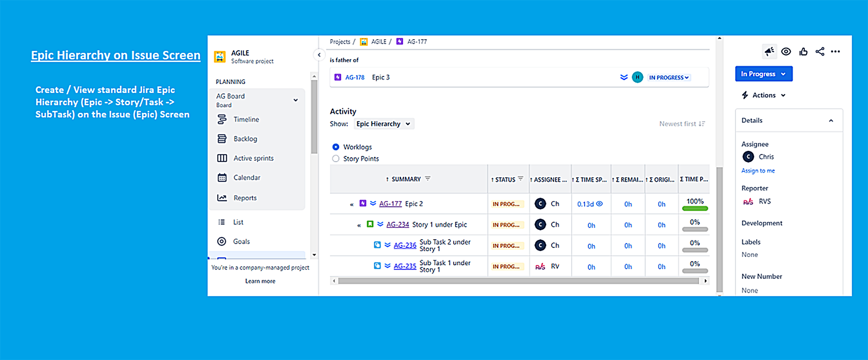This screenshot has height=360, width=868.
Task: Open the more actions ellipsis menu
Action: click(x=835, y=52)
